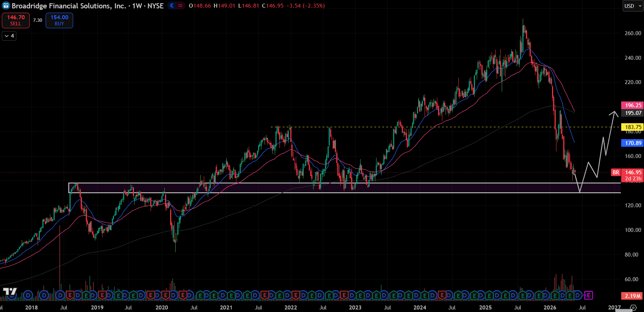Viewport: 644px width, 312px height.
Task: Click the 2d 23h bar countdown
Action: click(632, 179)
